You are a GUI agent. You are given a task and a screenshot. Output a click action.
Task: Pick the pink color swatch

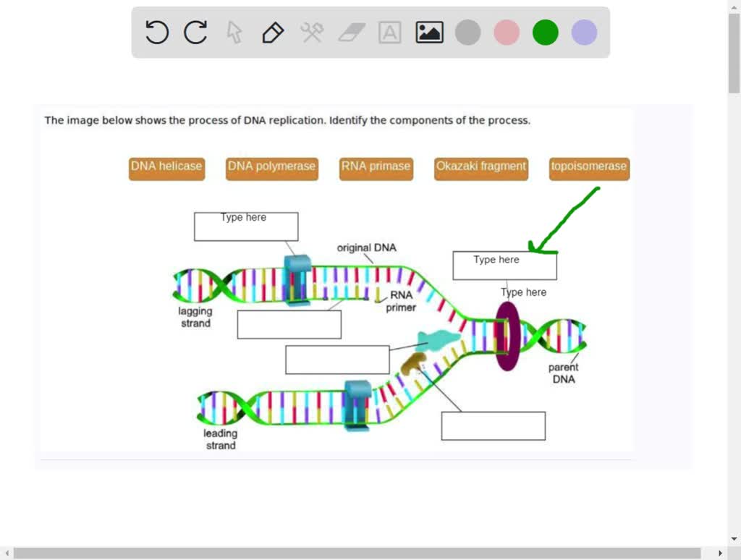506,32
